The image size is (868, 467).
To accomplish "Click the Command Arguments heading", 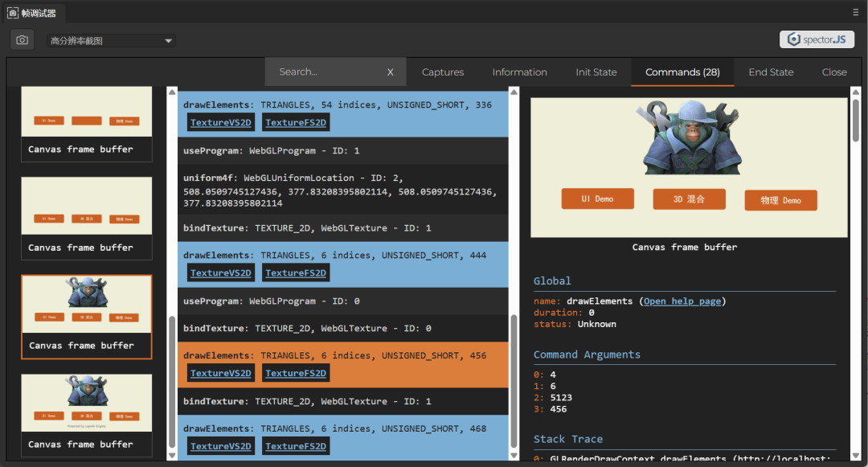I will coord(587,354).
